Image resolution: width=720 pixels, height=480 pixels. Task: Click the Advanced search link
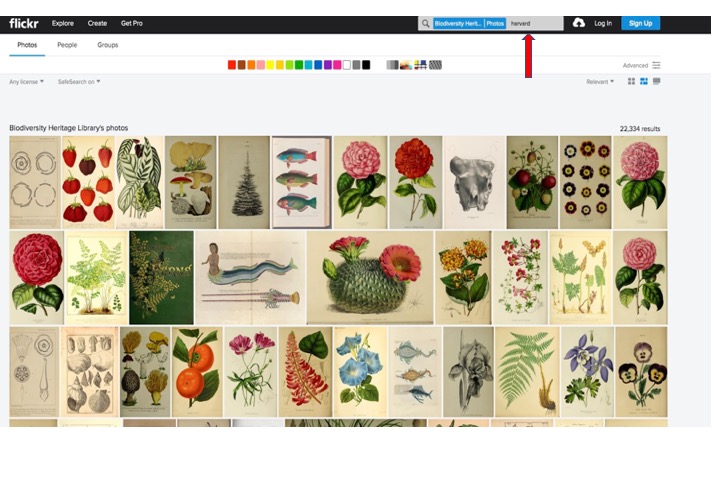[x=635, y=65]
